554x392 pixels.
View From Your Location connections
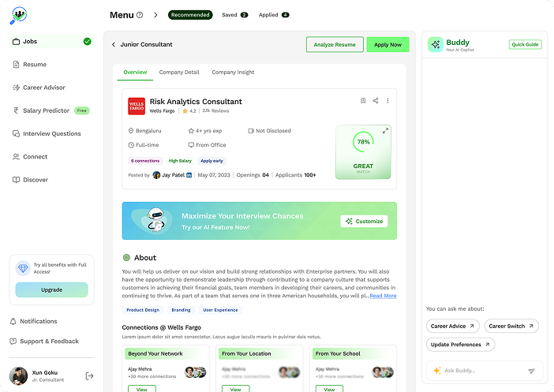click(x=236, y=389)
